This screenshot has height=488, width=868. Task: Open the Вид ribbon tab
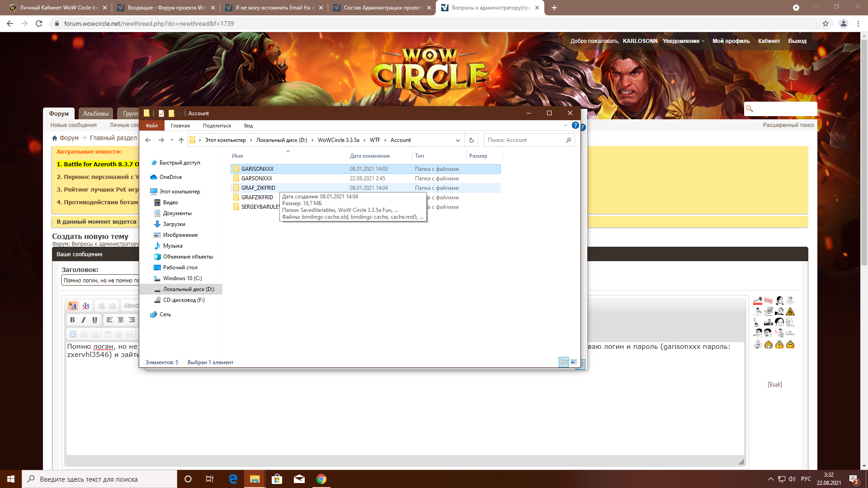click(x=248, y=126)
